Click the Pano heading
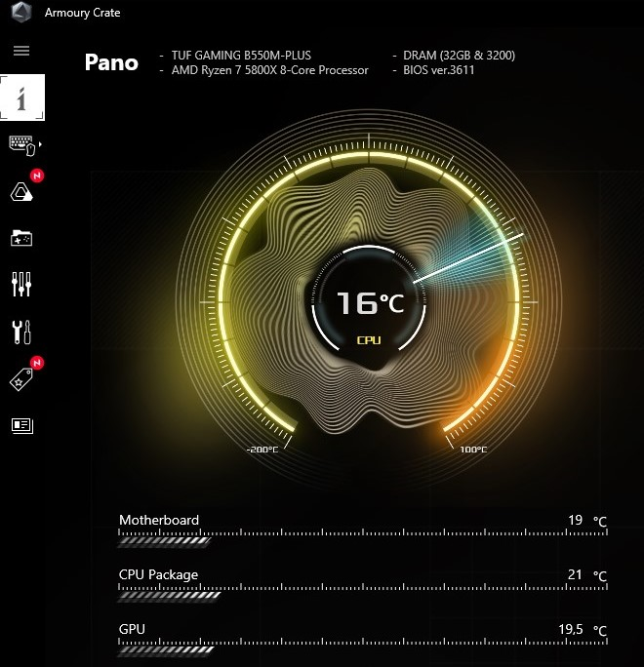Screen dimensions: 644x667 coord(111,62)
